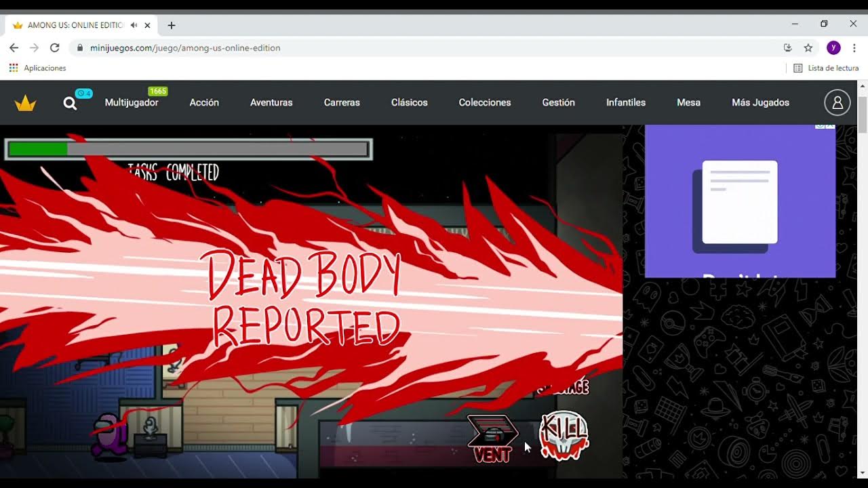Click the Vent action icon in game
The image size is (868, 488).
coord(493,439)
